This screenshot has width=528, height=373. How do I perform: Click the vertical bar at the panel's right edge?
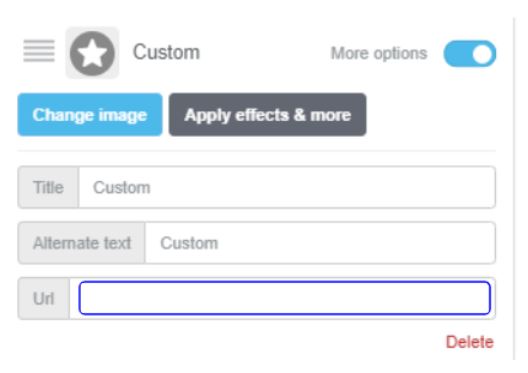coord(514,189)
